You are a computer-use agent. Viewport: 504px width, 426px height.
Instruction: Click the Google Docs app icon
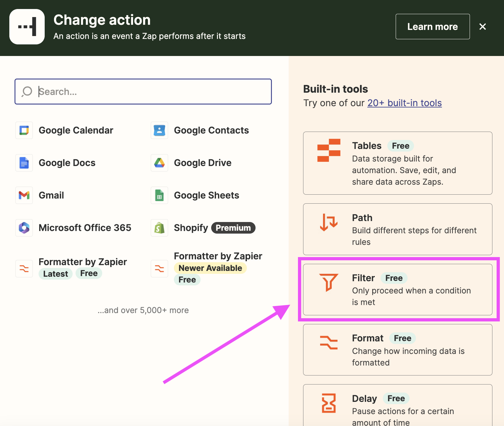click(24, 163)
